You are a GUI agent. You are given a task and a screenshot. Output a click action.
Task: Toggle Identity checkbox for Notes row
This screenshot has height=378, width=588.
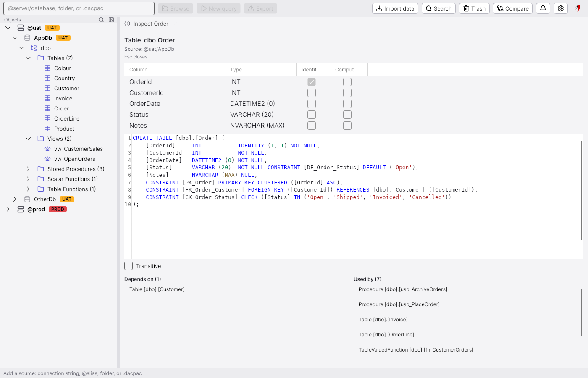(x=312, y=126)
